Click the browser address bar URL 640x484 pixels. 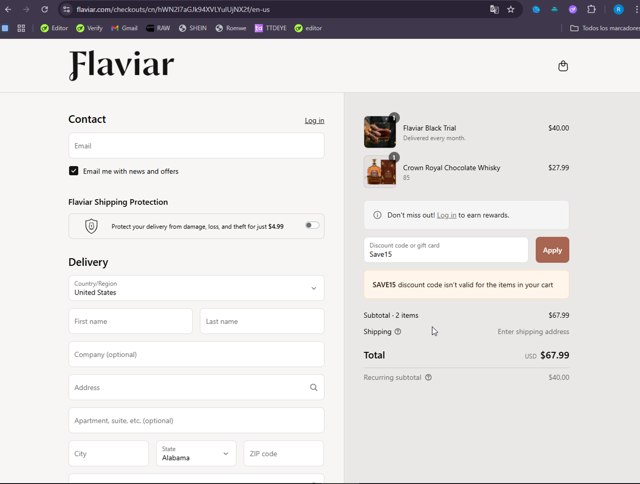click(173, 9)
